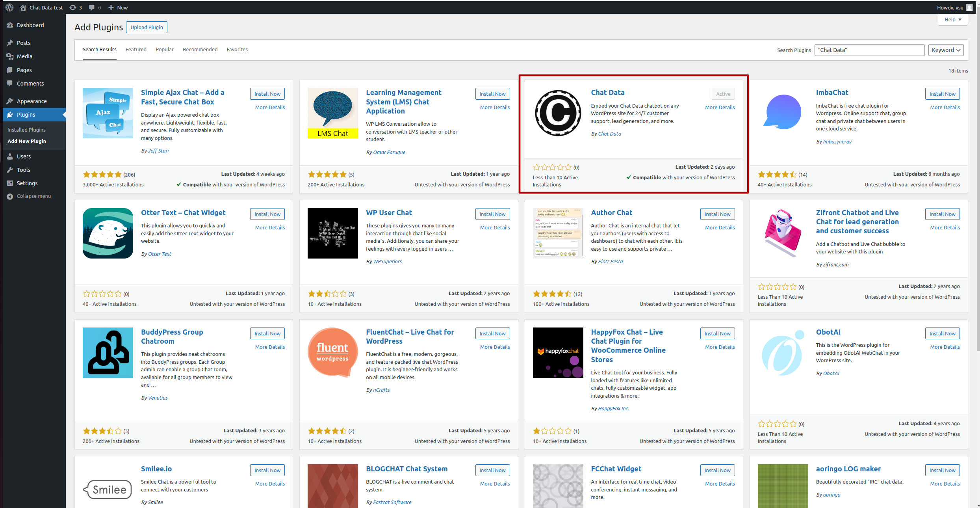The image size is (980, 508).
Task: Install the ObotAI plugin now
Action: point(942,333)
